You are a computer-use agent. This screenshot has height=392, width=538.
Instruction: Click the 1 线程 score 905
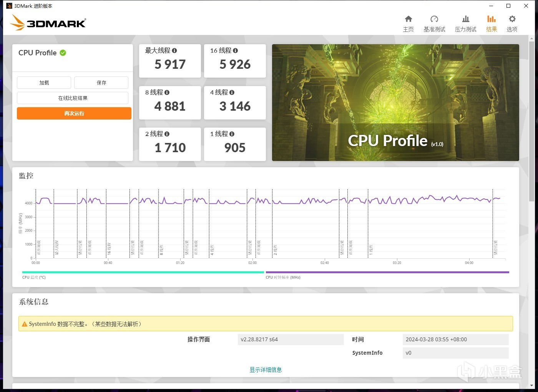click(x=235, y=148)
